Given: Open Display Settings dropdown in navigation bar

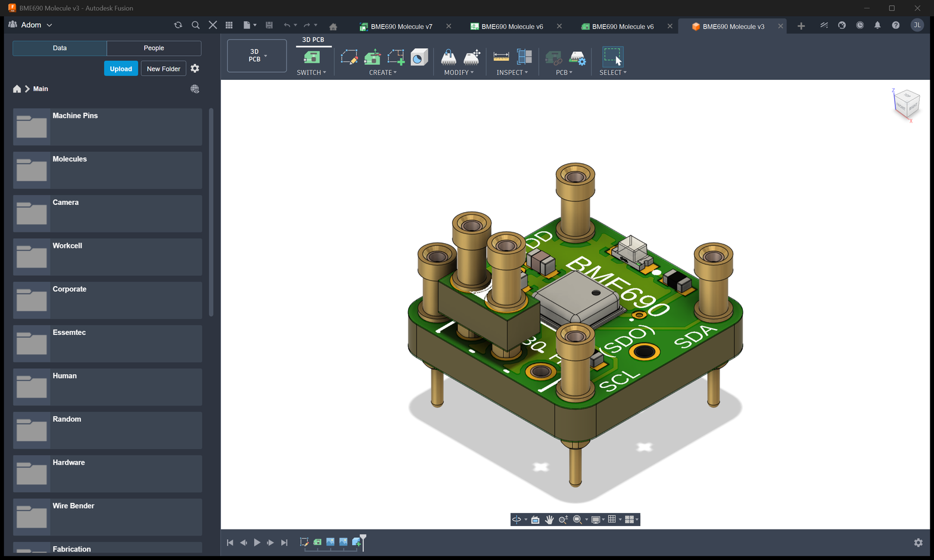Looking at the screenshot, I should (x=597, y=519).
